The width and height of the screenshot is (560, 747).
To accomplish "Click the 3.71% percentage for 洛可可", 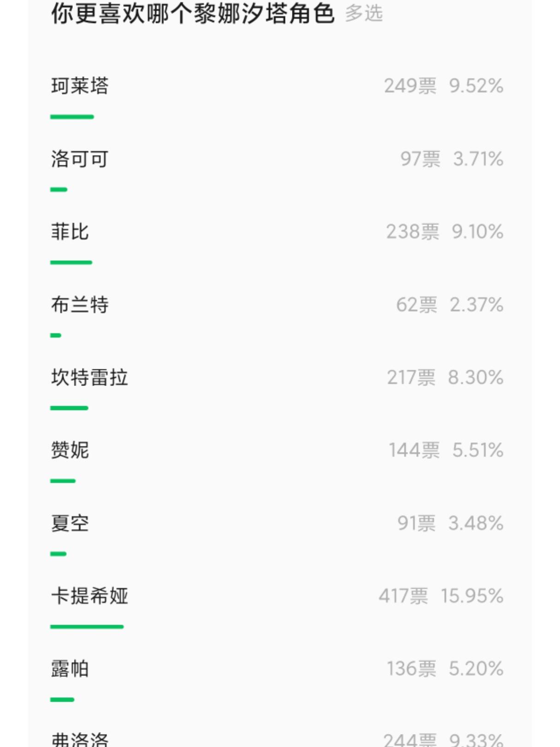I will (x=478, y=159).
